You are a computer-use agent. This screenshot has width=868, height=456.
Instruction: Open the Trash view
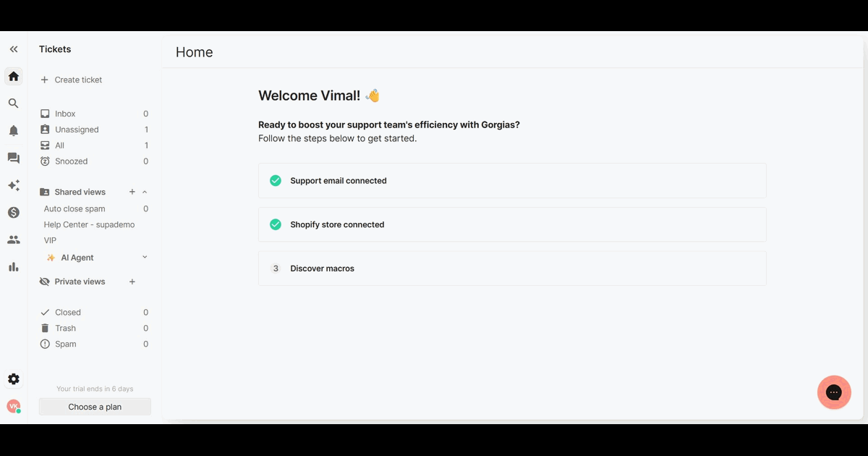(x=95, y=329)
